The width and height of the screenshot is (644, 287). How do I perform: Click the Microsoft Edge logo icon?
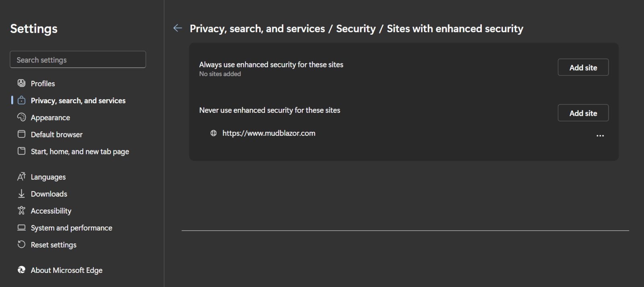tap(21, 270)
